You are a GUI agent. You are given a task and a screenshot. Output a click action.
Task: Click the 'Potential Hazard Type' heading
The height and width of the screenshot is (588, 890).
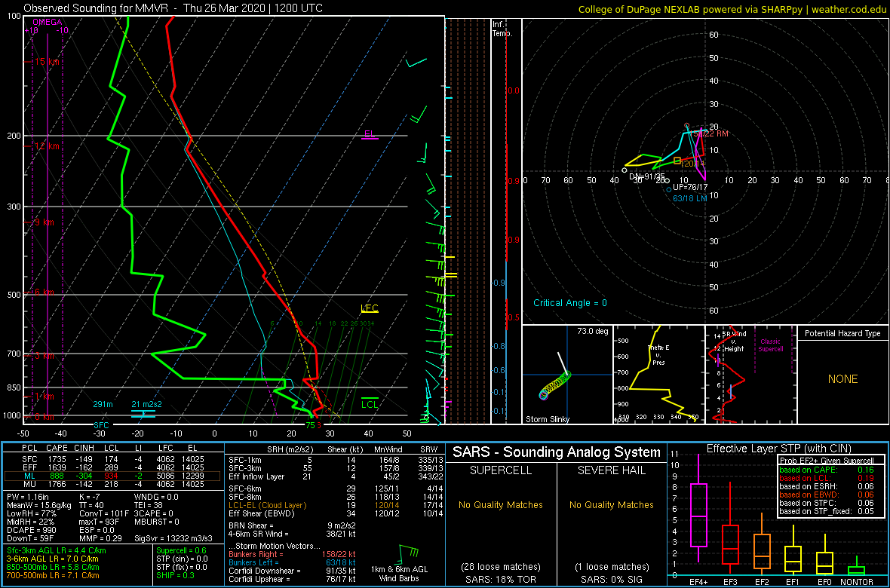pyautogui.click(x=842, y=334)
